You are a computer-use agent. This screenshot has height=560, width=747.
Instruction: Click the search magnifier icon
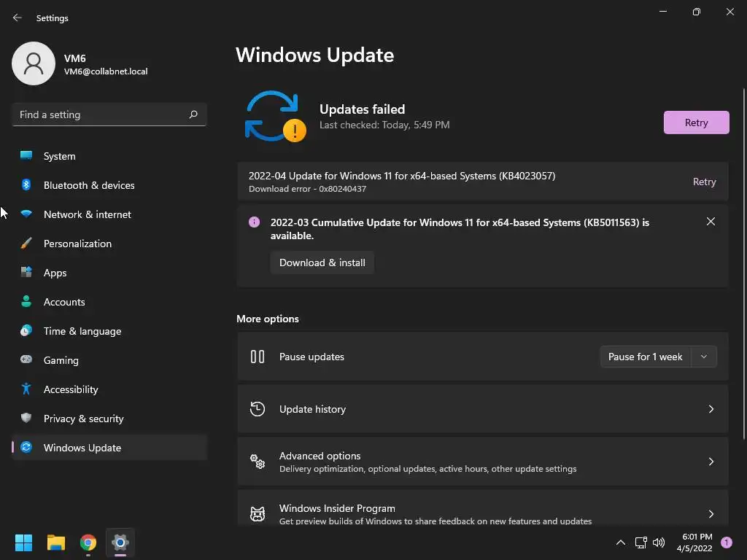[x=193, y=114]
